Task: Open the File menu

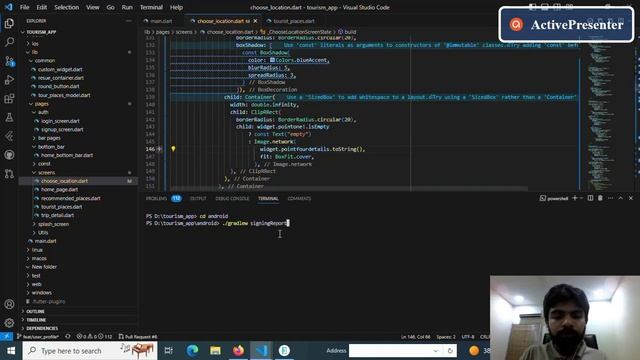Action: coord(24,7)
